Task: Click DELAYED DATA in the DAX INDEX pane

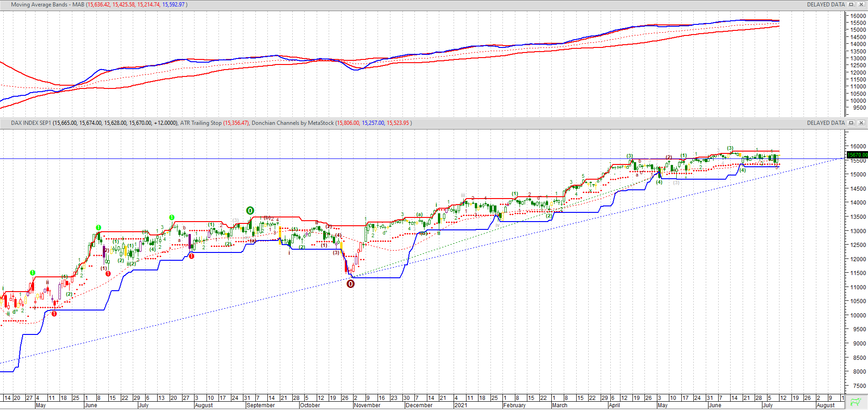Action: (x=826, y=123)
